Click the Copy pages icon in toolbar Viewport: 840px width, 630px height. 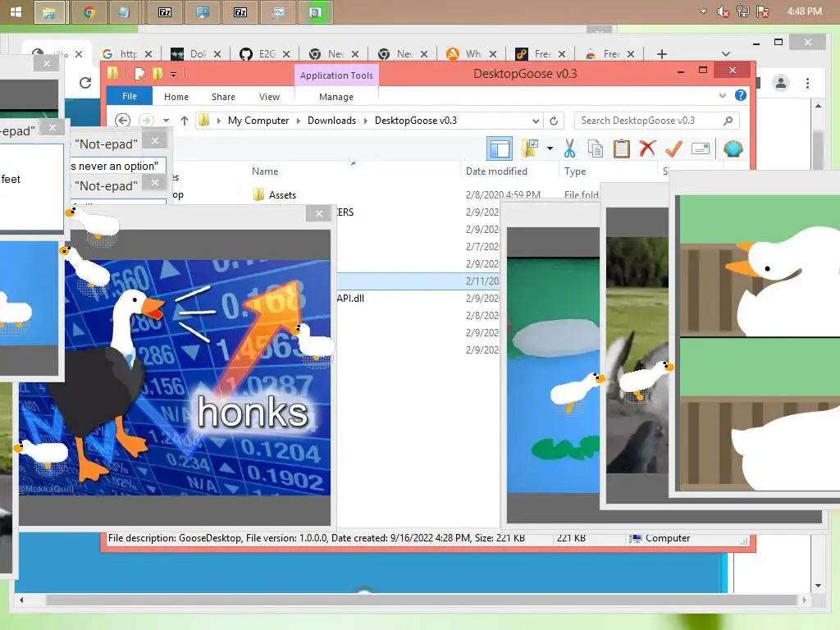click(x=596, y=148)
